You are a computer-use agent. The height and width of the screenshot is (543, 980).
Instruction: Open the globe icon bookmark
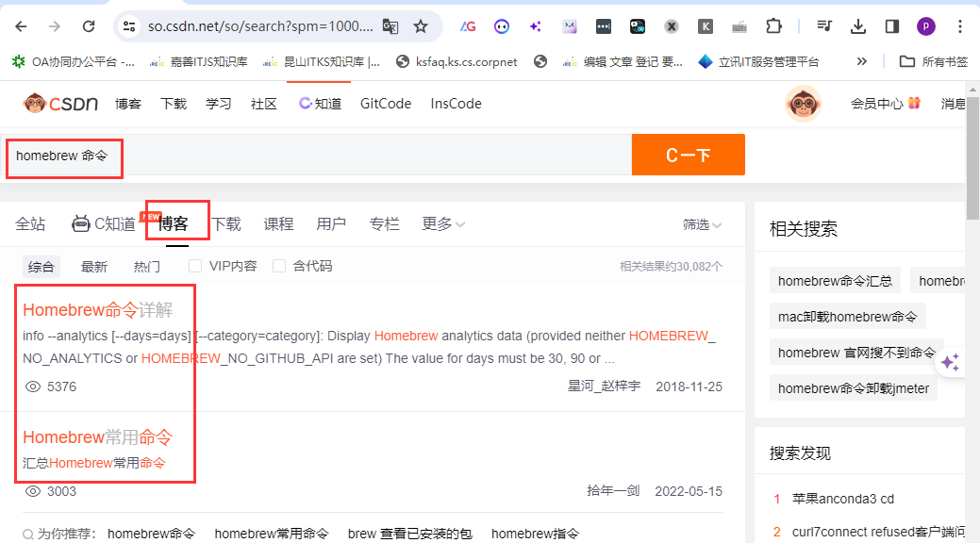pos(540,61)
